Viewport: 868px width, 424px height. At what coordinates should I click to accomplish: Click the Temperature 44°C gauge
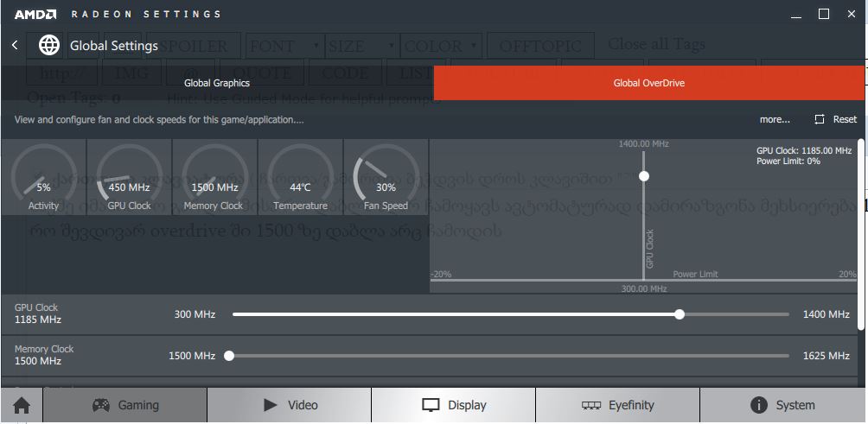coord(301,177)
